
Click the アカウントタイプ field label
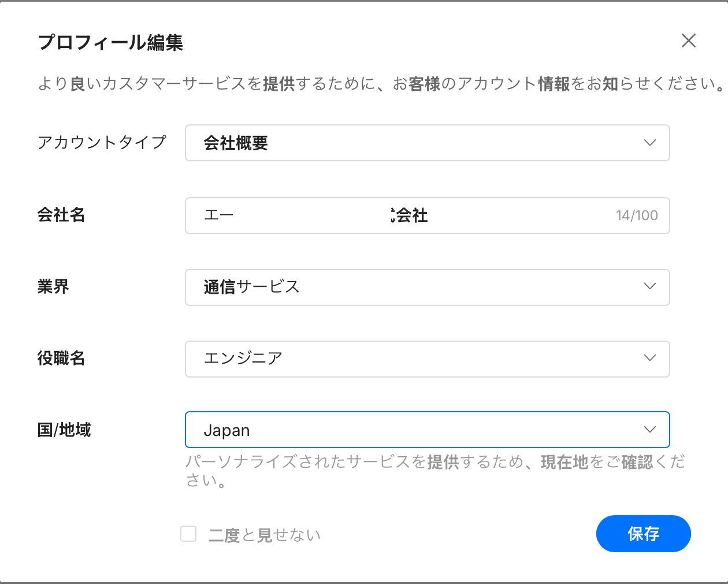(x=102, y=142)
